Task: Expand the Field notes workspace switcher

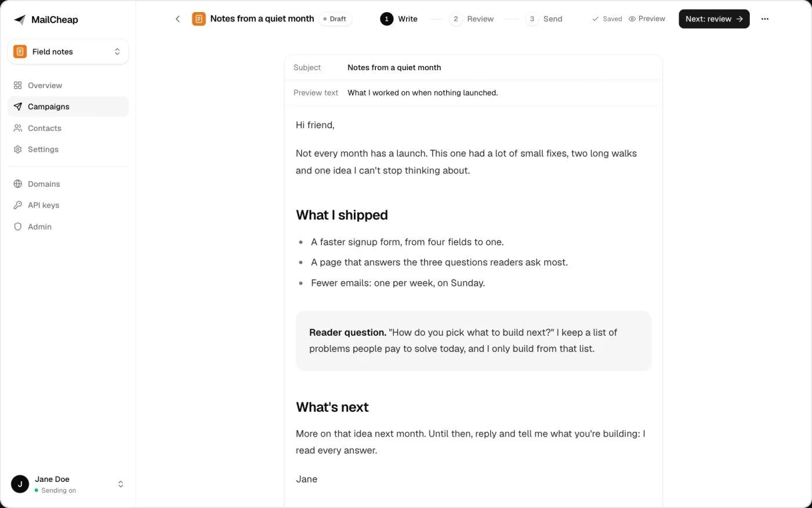Action: click(x=68, y=52)
